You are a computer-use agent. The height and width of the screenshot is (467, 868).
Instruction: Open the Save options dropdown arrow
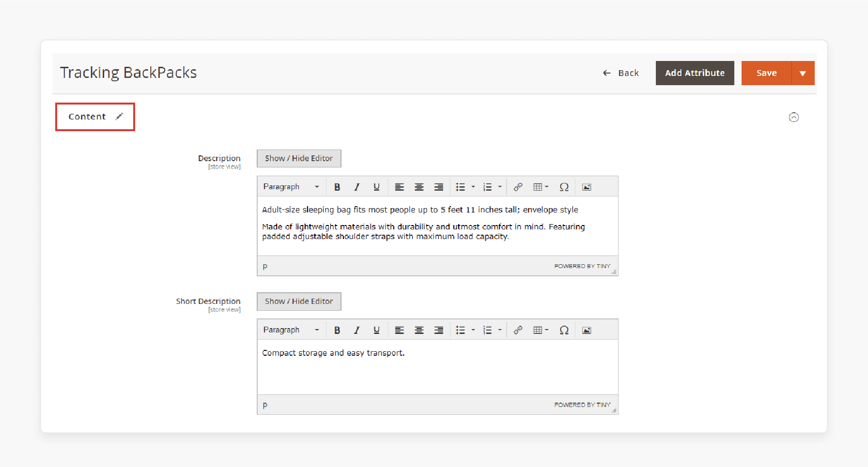(803, 73)
